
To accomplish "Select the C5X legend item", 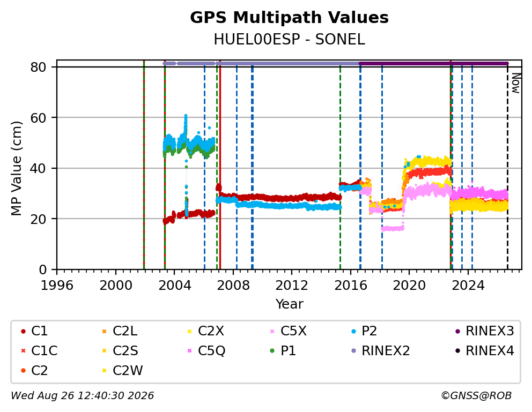I will (288, 331).
